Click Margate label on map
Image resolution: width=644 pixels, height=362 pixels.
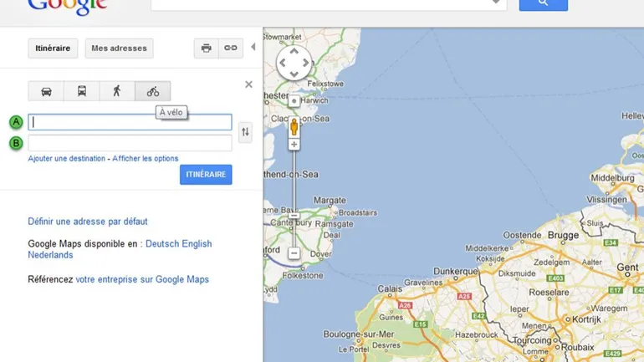[330, 201]
